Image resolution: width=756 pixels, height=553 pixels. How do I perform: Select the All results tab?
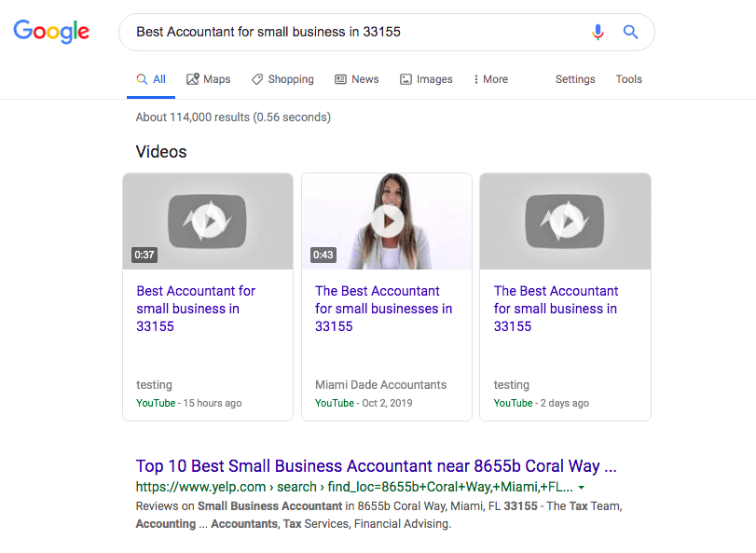tap(151, 79)
